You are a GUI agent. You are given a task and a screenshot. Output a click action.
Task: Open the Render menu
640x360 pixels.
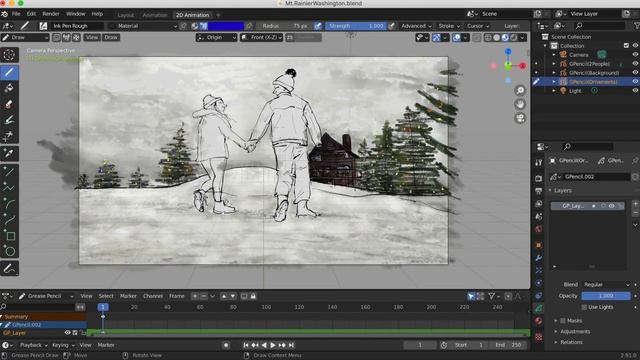pyautogui.click(x=51, y=14)
